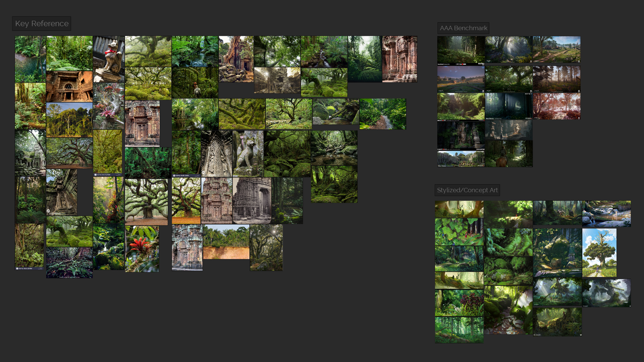Select the gray stone fox statue photo
The height and width of the screenshot is (362, 644).
pos(248,154)
